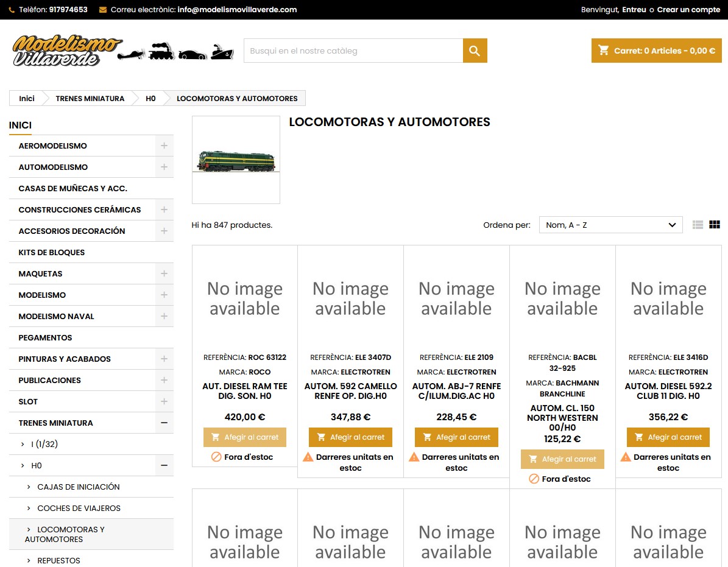Open the 'Ordena per' sort dropdown
This screenshot has height=567, width=728.
click(x=610, y=225)
